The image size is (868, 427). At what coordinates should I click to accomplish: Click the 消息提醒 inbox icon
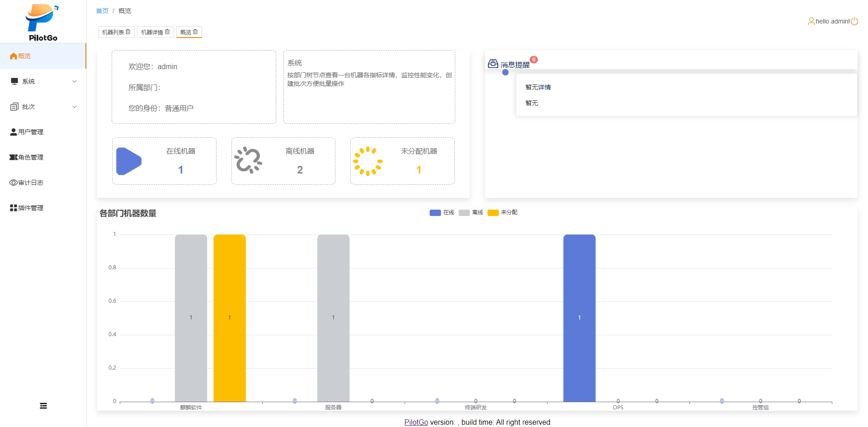(493, 64)
